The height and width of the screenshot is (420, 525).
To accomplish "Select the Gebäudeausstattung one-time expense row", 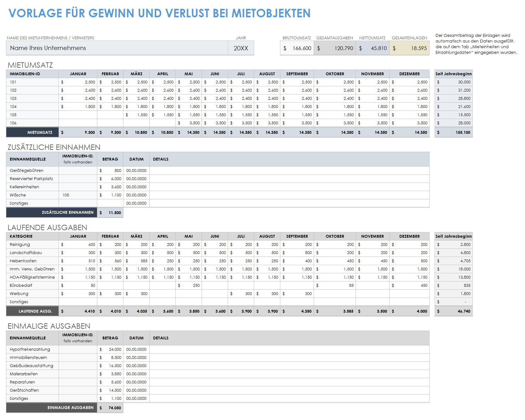I will click(x=32, y=366).
